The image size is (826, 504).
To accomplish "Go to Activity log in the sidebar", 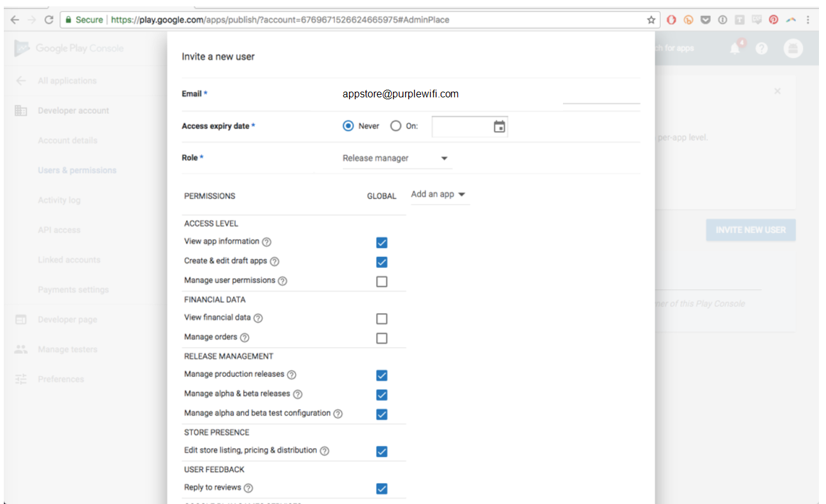I will [x=59, y=200].
